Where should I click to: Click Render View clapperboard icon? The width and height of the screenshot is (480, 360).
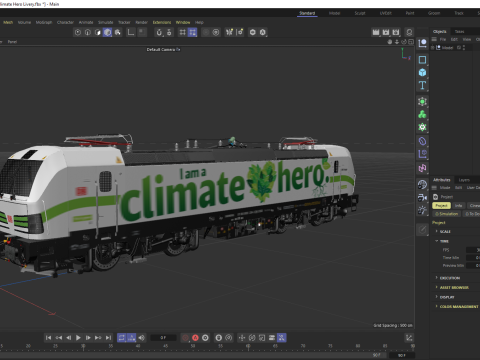click(x=376, y=32)
